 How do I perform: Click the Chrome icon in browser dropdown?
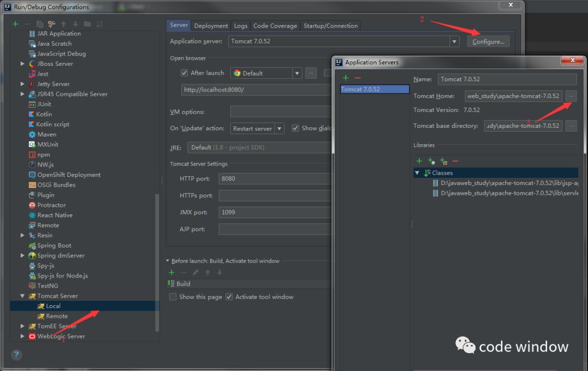[x=237, y=73]
